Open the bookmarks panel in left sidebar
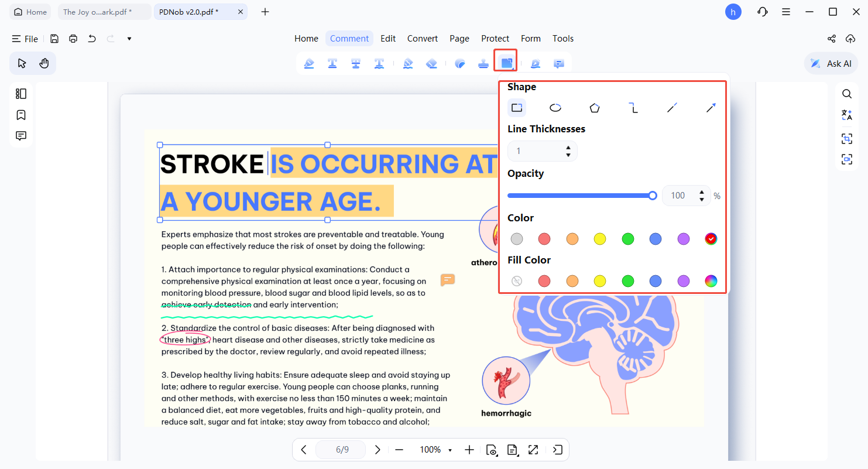Image resolution: width=868 pixels, height=469 pixels. tap(21, 115)
